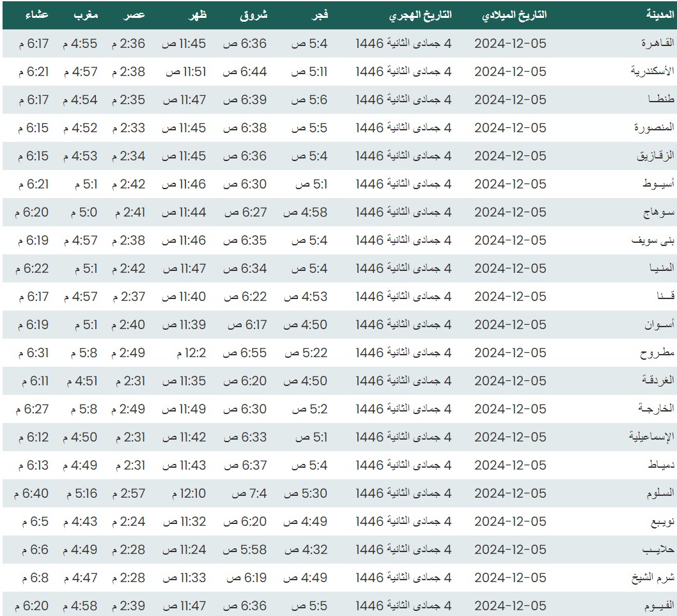This screenshot has width=677, height=616.
Task: Click the سوهاج maghrib time 5:0 م
Action: tap(80, 212)
